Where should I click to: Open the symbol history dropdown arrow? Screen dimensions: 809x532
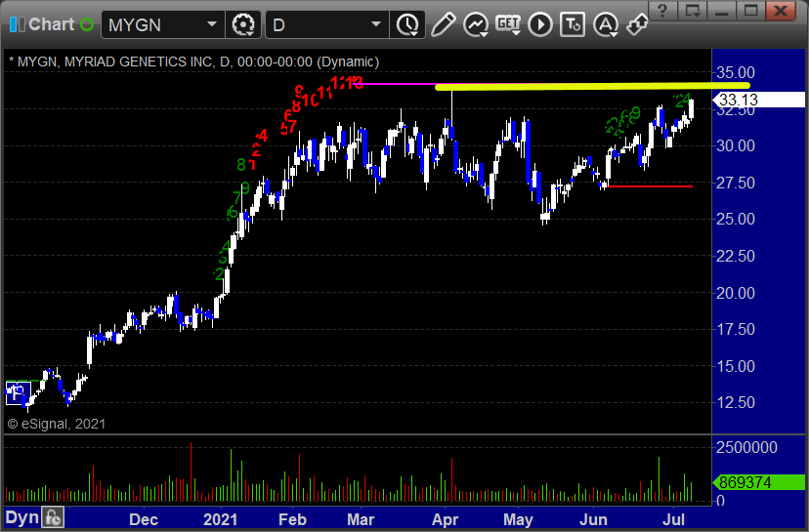click(212, 24)
